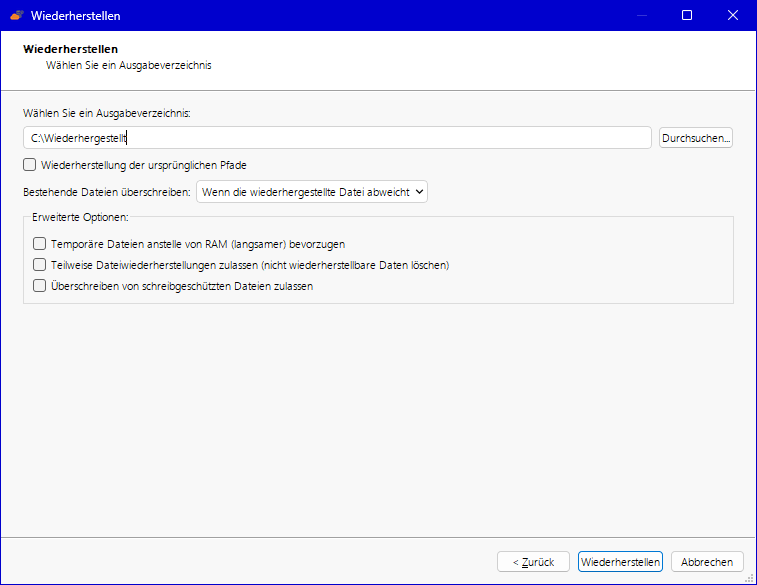Enable Wiederherstellung der ursprünglichen Pfade checkbox
The height and width of the screenshot is (585, 757).
point(29,165)
